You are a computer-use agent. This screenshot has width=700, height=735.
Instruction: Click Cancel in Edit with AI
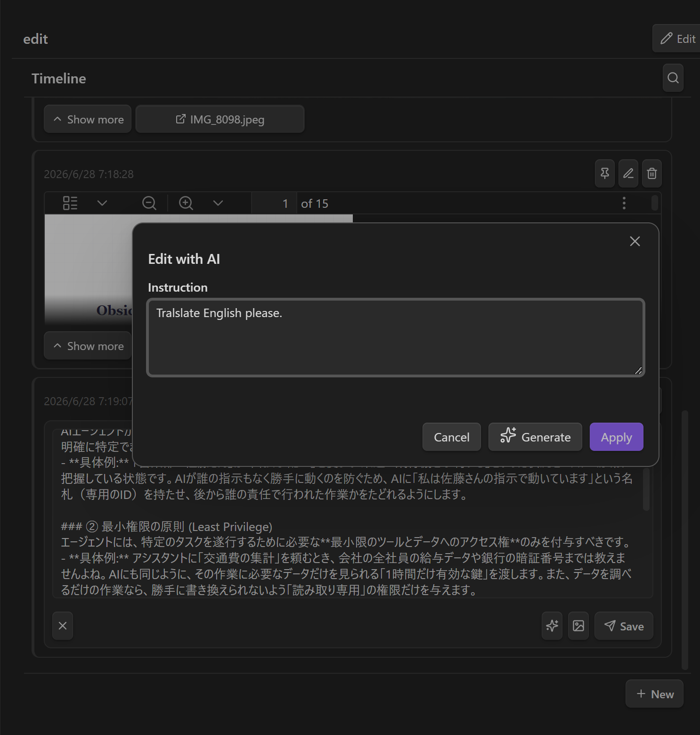452,437
